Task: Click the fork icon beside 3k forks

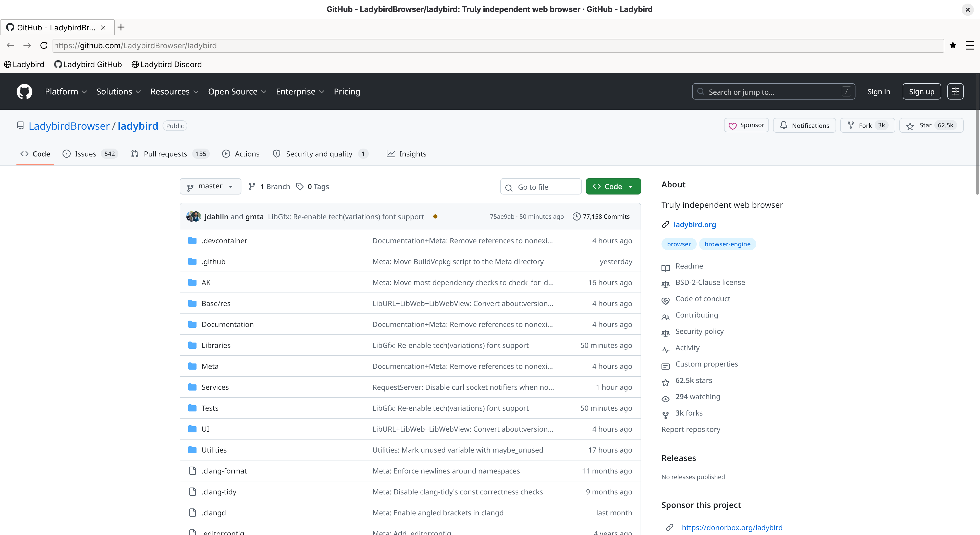Action: click(665, 415)
